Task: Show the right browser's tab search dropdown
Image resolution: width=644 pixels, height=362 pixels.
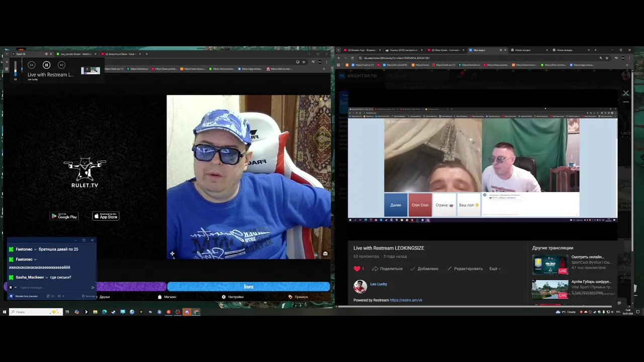Action: tap(339, 50)
